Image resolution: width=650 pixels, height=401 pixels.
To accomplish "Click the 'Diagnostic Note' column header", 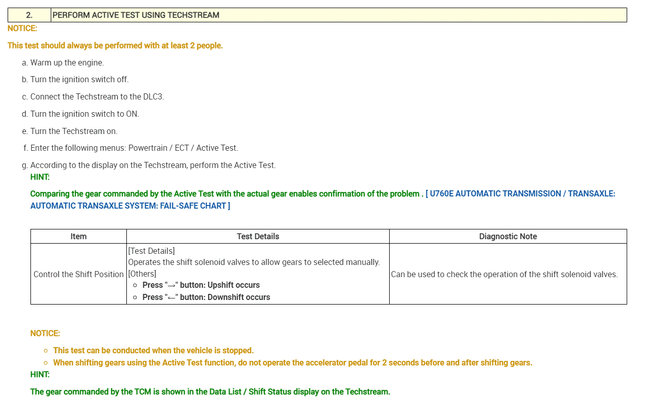I will (x=507, y=236).
